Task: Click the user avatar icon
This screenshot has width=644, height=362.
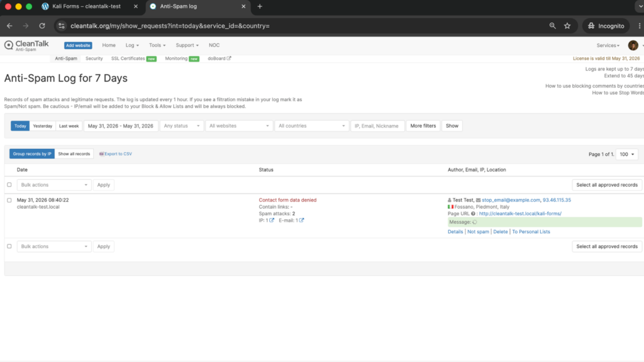Action: (x=633, y=45)
